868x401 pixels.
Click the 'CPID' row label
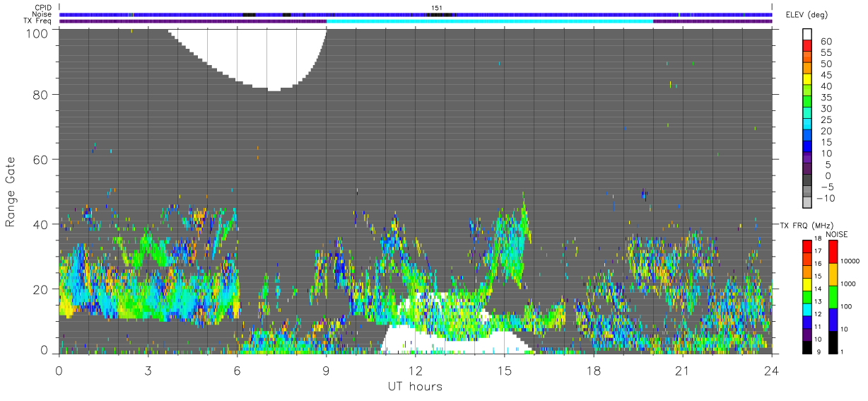click(x=44, y=8)
